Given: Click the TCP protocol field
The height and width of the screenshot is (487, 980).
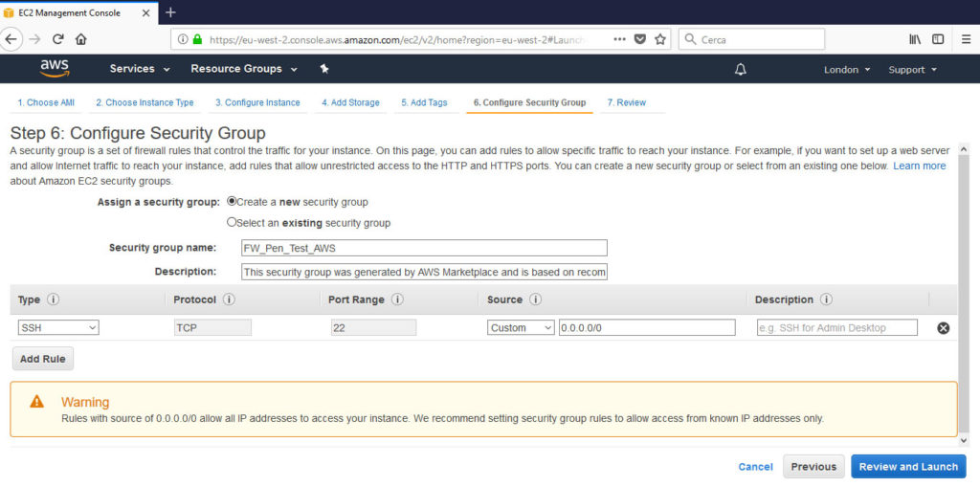Looking at the screenshot, I should [x=212, y=327].
